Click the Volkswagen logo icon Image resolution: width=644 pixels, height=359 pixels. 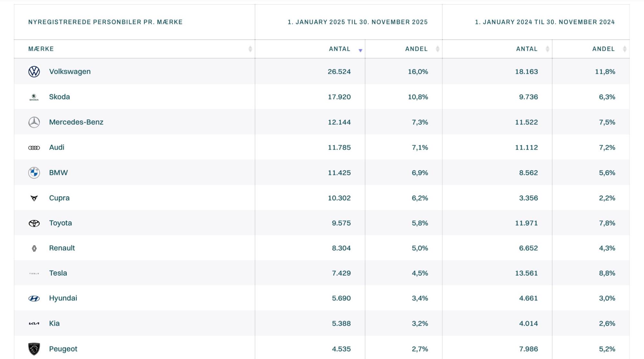click(x=34, y=72)
